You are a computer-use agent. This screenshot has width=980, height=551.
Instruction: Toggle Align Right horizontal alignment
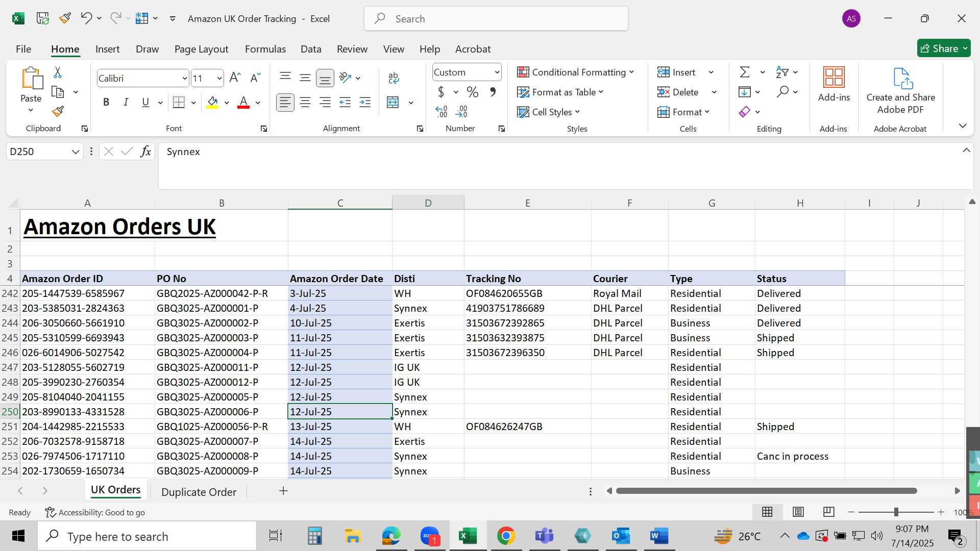click(325, 102)
